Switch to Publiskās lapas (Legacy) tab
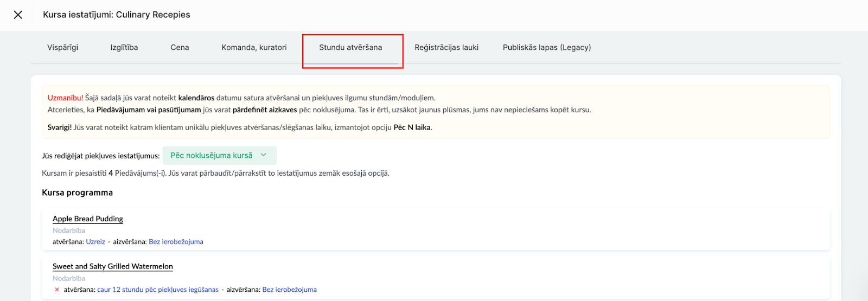 (x=547, y=48)
